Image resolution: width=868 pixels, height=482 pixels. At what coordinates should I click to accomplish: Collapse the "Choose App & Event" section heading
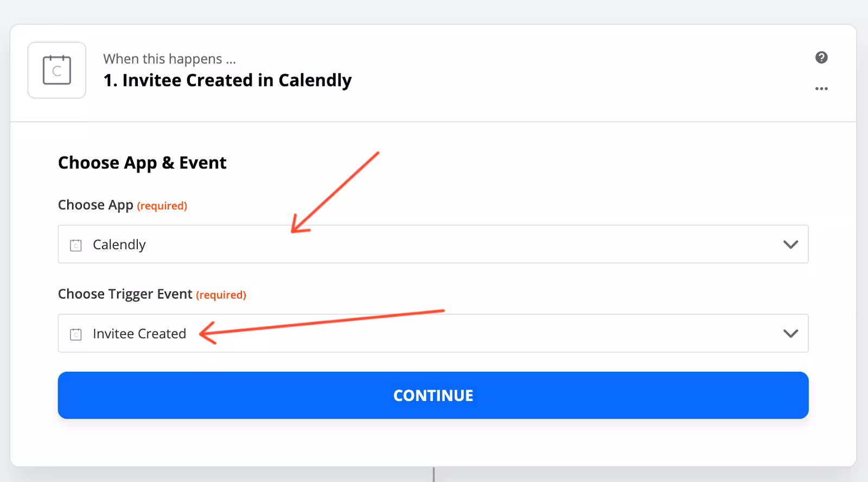coord(142,163)
